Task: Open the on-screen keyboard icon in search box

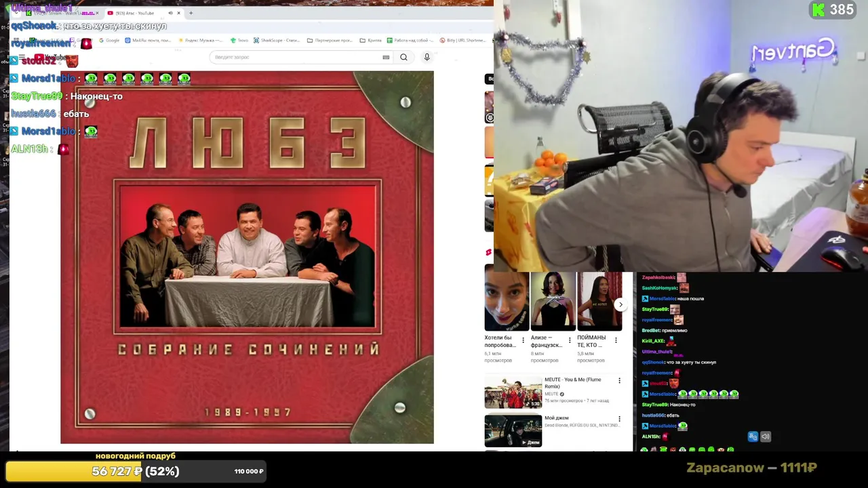Action: tap(386, 58)
